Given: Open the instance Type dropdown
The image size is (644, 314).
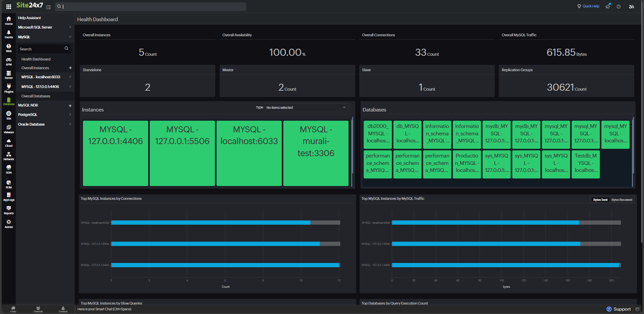Looking at the screenshot, I should (x=306, y=107).
